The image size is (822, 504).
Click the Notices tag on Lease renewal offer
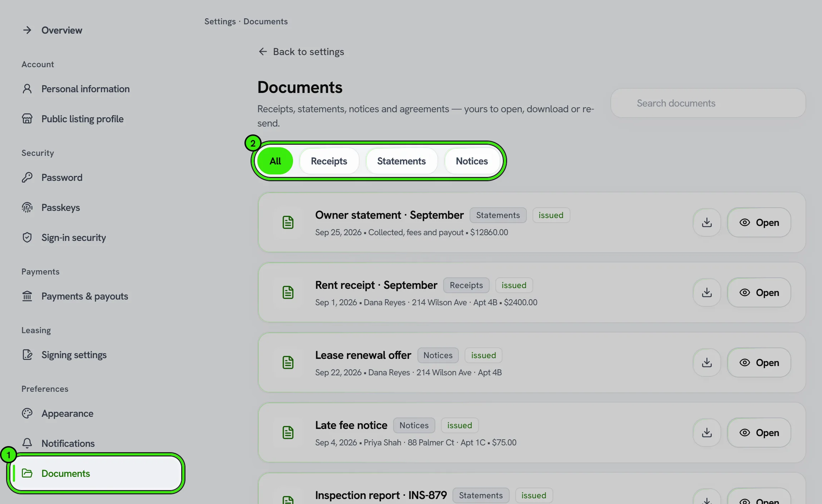(438, 355)
